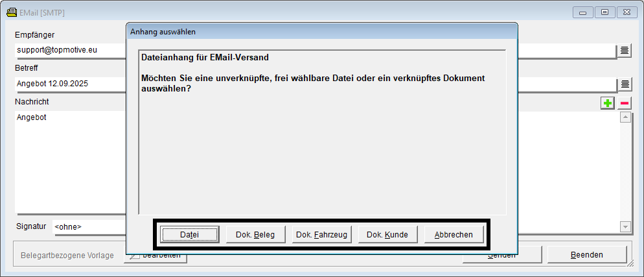This screenshot has height=277, width=644.
Task: Click the message scrollbar down arrow
Action: (x=625, y=226)
